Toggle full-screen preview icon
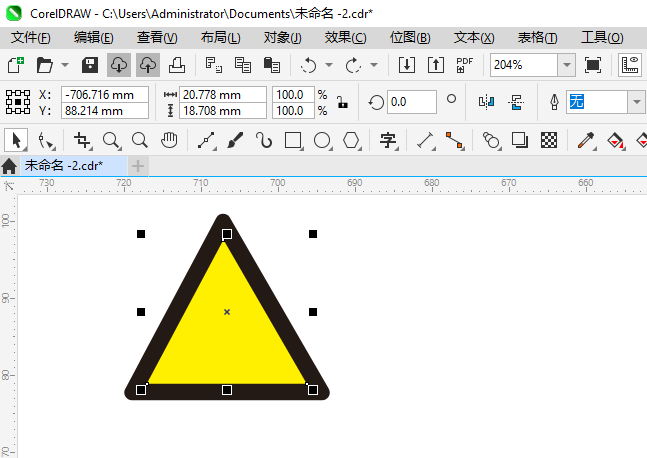Image resolution: width=647 pixels, height=458 pixels. (593, 65)
